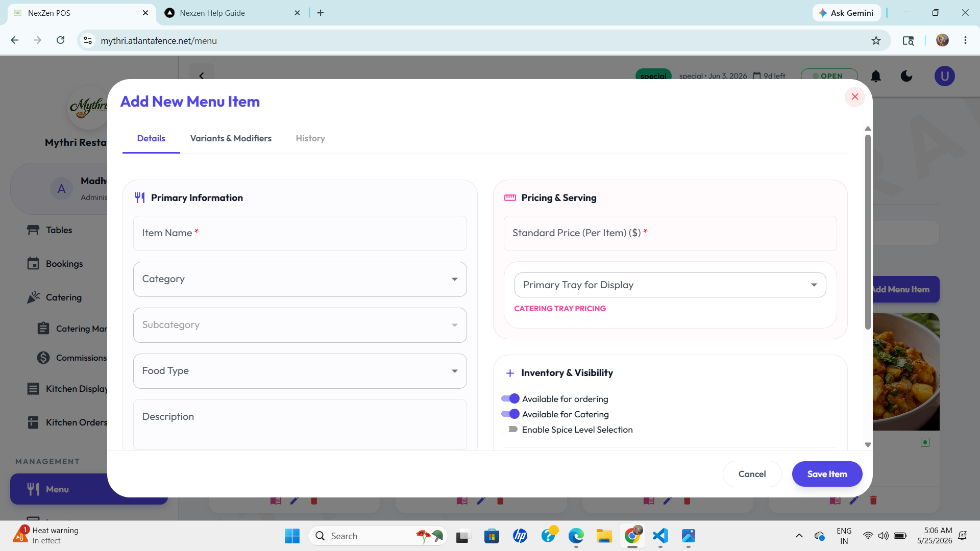Image resolution: width=980 pixels, height=551 pixels.
Task: Open a new browser tab
Action: pyautogui.click(x=321, y=13)
